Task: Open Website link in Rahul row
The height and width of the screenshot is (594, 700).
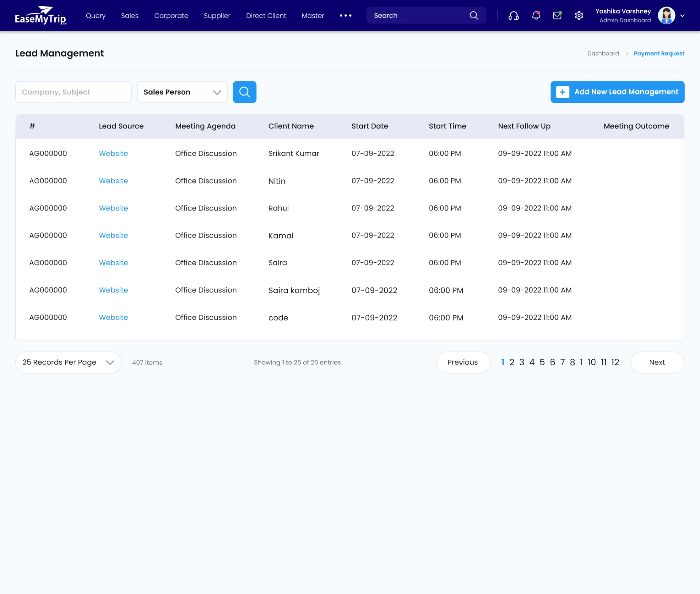Action: click(x=113, y=208)
